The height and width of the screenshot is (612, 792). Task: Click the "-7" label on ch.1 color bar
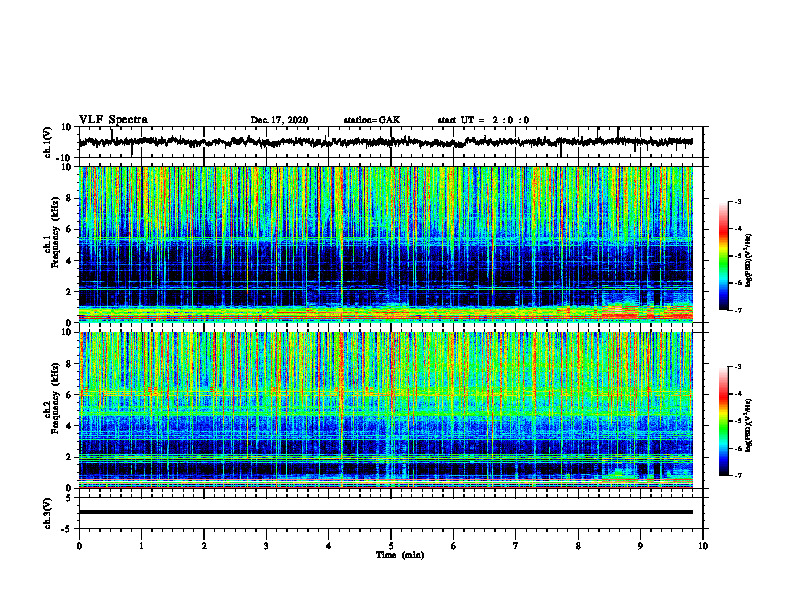(737, 310)
